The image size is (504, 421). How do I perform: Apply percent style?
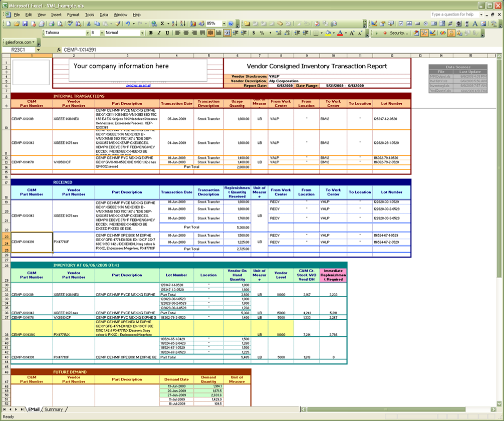click(262, 33)
